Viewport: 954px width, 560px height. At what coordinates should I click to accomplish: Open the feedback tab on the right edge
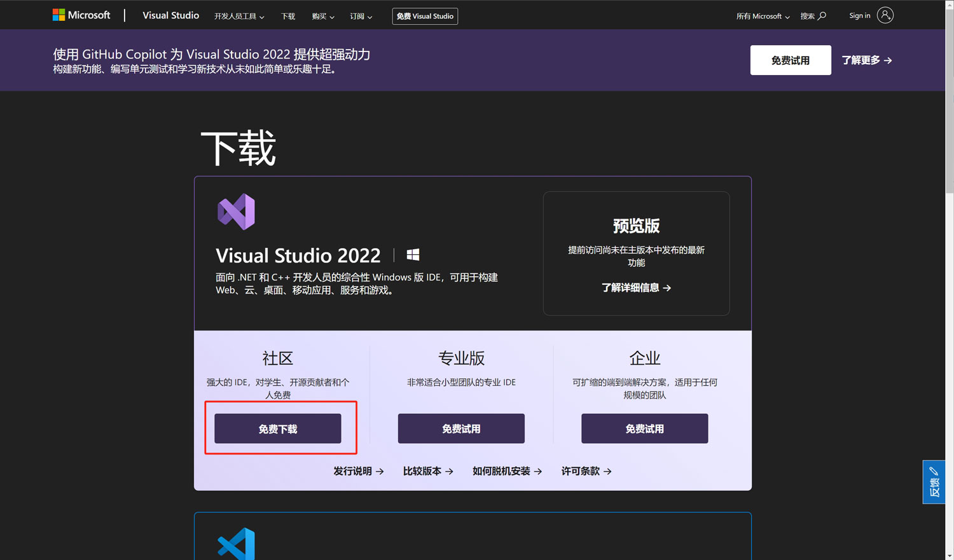[933, 481]
